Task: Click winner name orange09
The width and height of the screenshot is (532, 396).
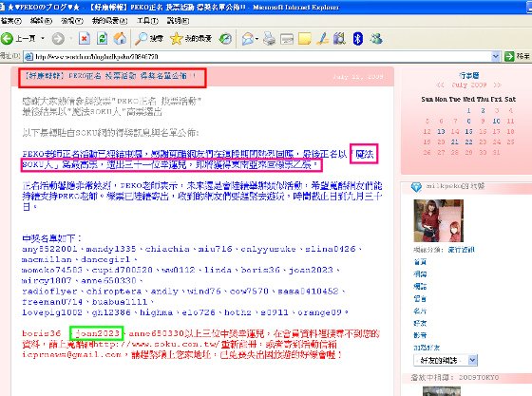Action: pos(319,312)
